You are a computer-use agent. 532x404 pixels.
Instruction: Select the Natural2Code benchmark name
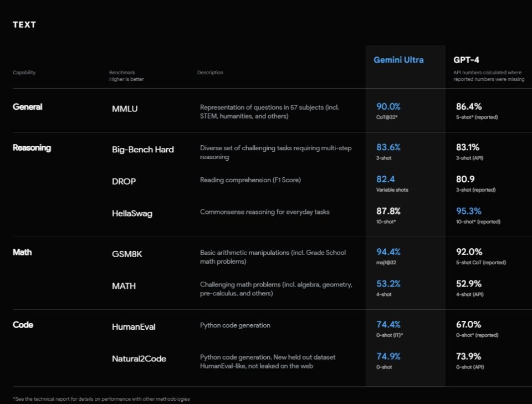pyautogui.click(x=139, y=359)
